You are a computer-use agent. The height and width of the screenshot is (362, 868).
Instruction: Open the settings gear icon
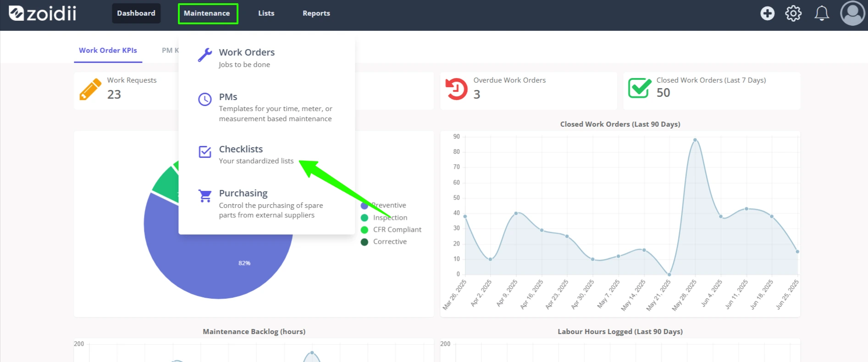coord(793,13)
